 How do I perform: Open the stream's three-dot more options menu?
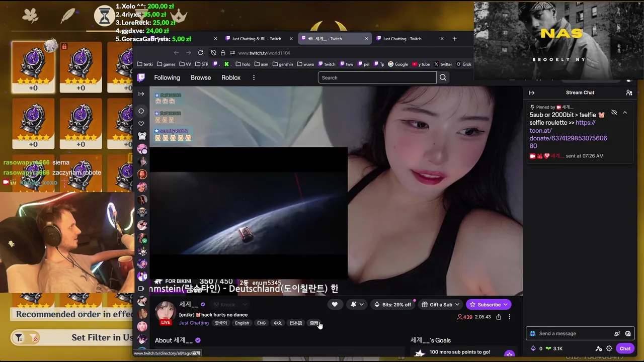tap(509, 317)
